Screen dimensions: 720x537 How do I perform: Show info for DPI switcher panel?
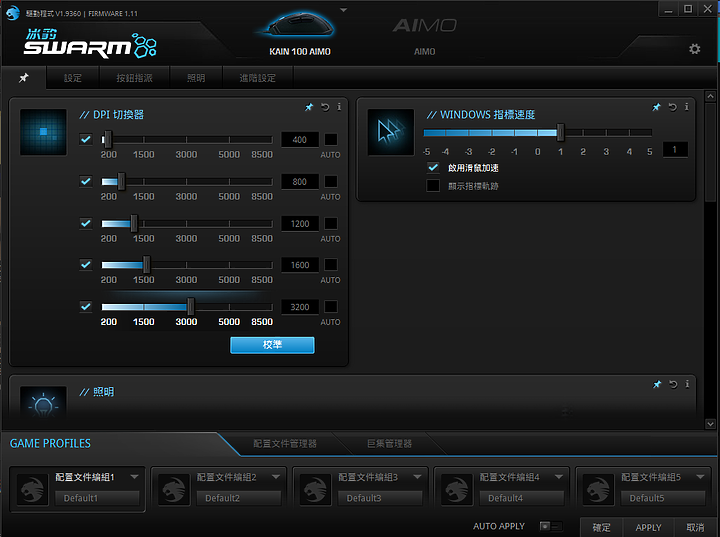[339, 107]
